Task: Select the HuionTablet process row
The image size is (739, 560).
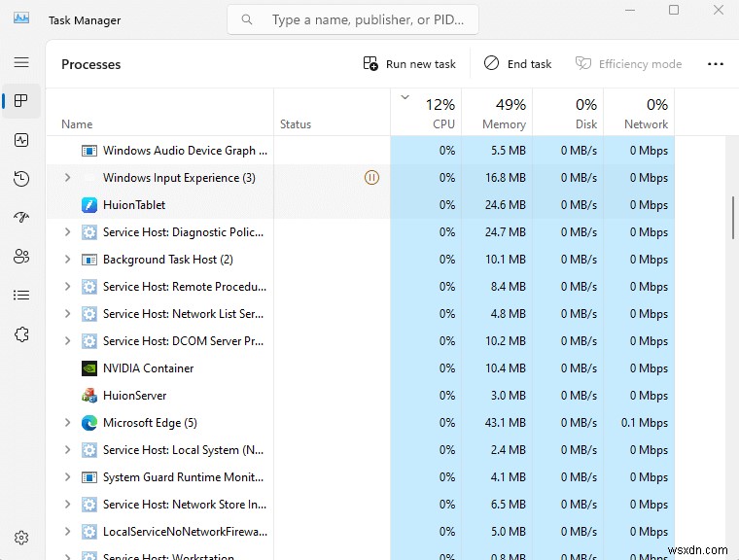Action: [361, 205]
